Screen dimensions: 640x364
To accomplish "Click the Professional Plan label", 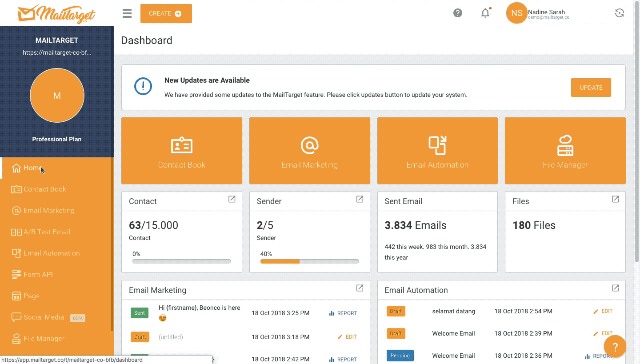I will 57,139.
